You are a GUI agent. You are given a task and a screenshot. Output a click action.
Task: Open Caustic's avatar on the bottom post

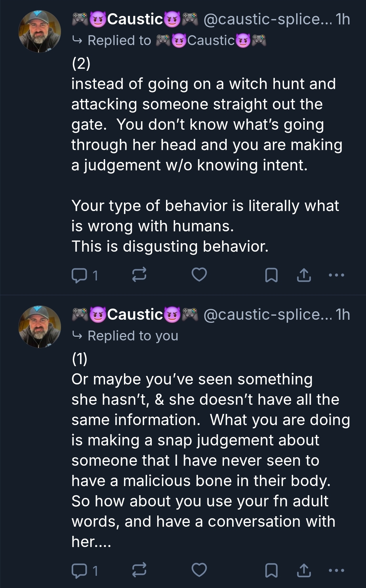click(40, 327)
